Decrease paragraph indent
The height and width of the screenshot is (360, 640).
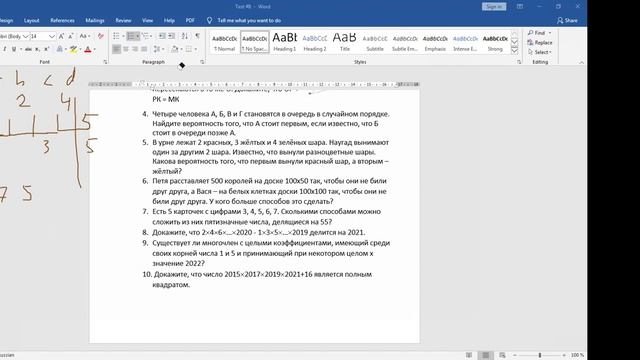pyautogui.click(x=162, y=36)
